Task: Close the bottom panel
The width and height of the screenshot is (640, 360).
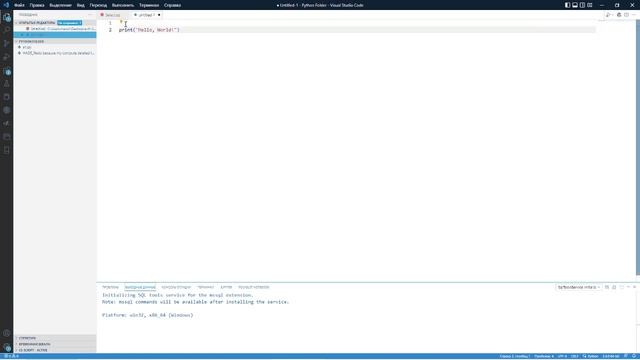Action: point(634,287)
